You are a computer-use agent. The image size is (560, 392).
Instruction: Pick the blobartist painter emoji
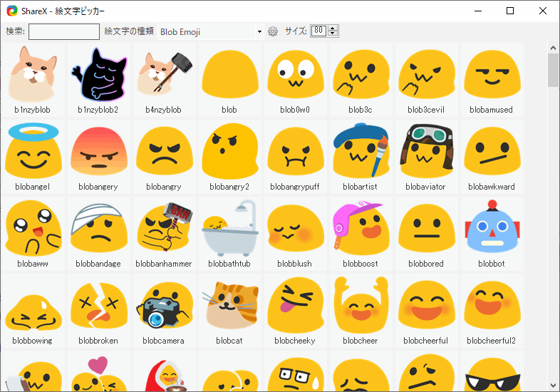[x=361, y=157]
